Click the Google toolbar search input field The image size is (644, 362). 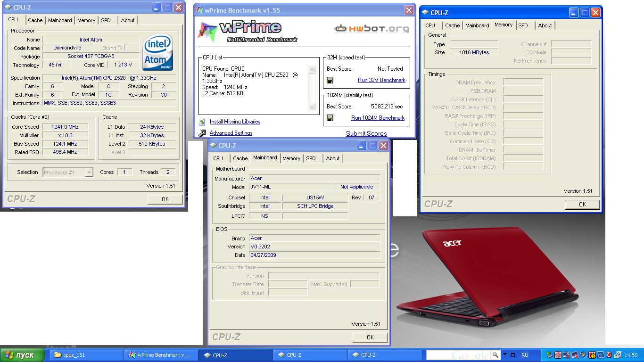click(x=459, y=354)
